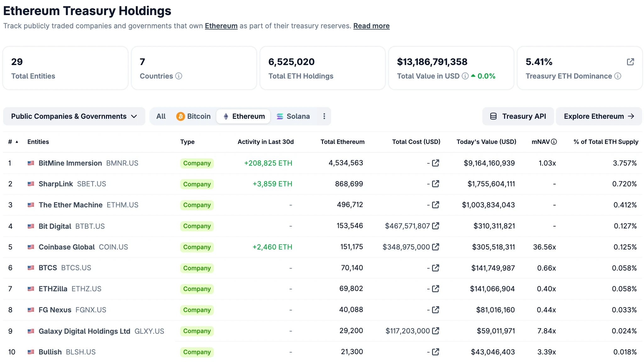Open the SharpLink entity row link
The image size is (644, 362).
click(56, 184)
